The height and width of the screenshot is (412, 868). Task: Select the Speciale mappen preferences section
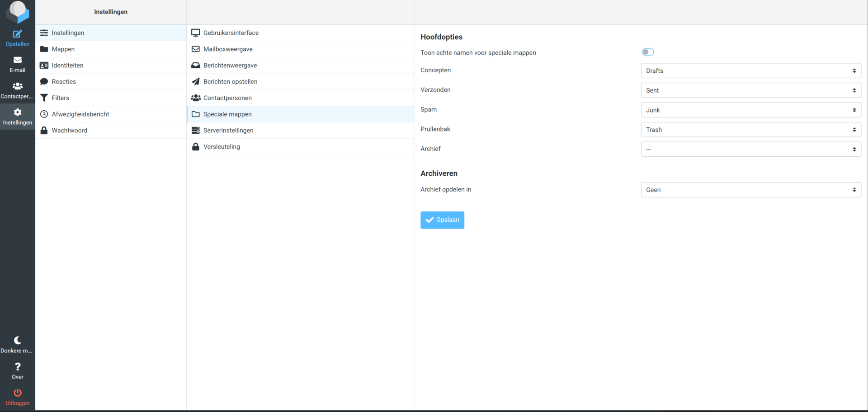tap(300, 114)
